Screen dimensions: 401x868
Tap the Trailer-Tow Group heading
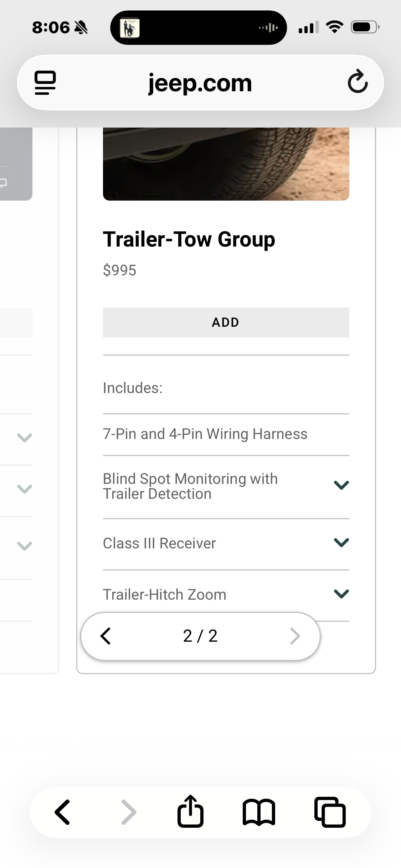(189, 239)
